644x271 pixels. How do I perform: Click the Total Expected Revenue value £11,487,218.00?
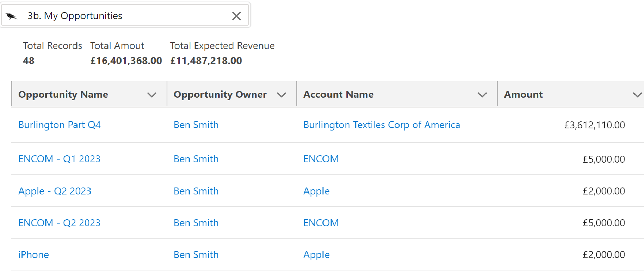click(206, 61)
